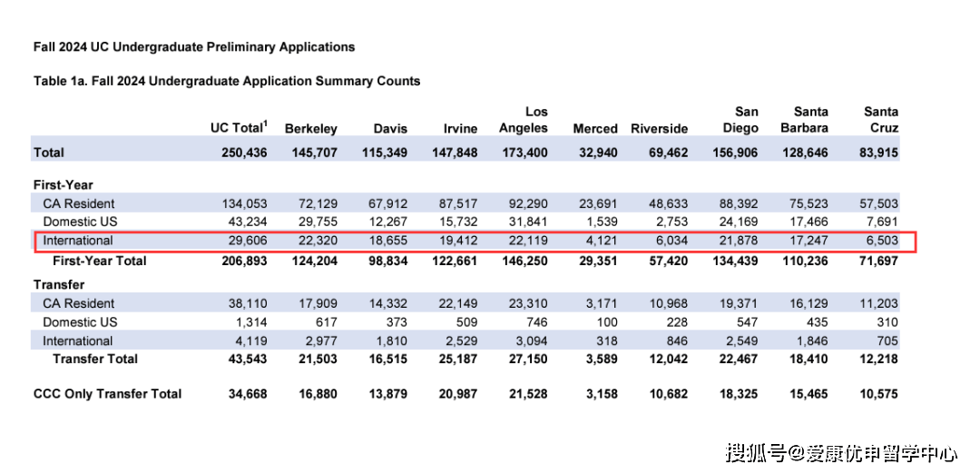The width and height of the screenshot is (980, 474).
Task: Click 'International' label under Transfer
Action: (x=77, y=341)
